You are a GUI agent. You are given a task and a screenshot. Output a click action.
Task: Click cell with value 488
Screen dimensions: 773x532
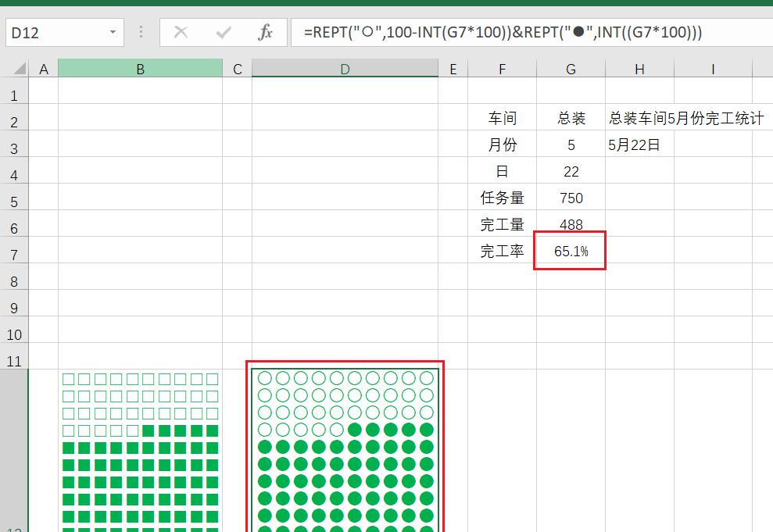pyautogui.click(x=571, y=223)
